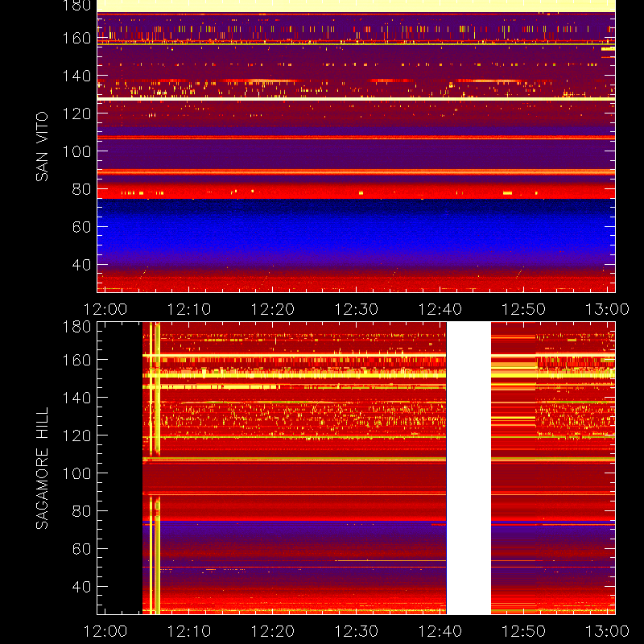The height and width of the screenshot is (644, 644).
Task: Choose the 60 label on Sagamore Hill axis
Action: click(81, 549)
